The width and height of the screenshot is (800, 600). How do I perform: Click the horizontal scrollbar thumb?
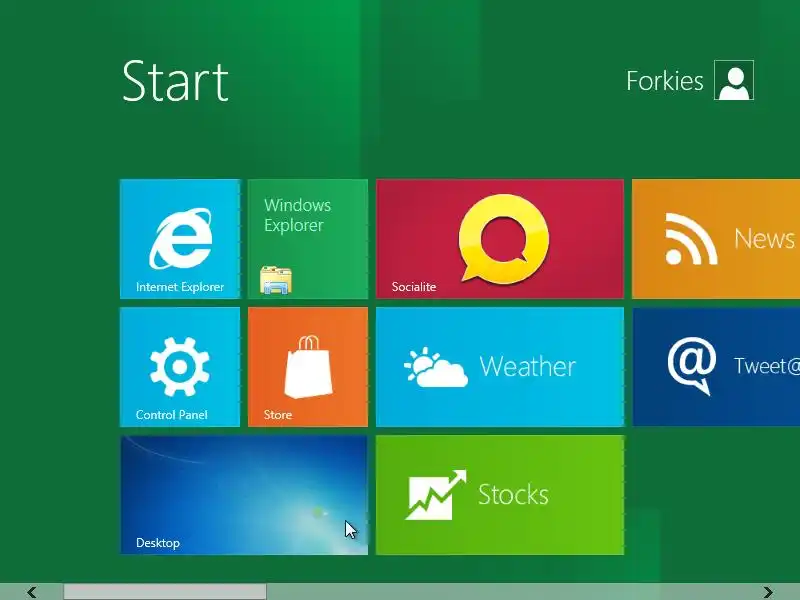tap(165, 592)
